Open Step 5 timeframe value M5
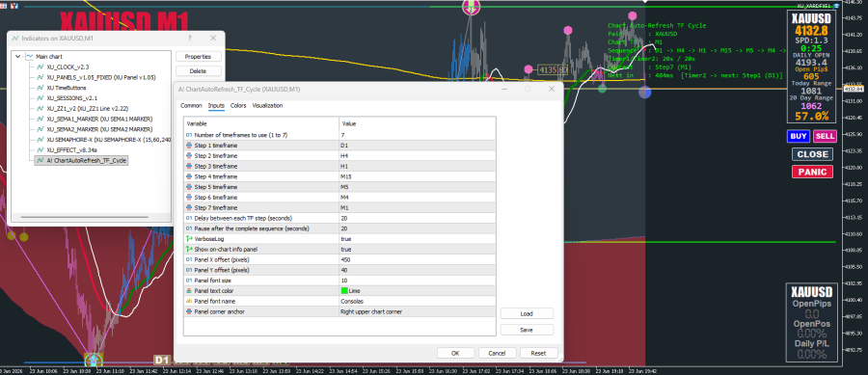Image resolution: width=868 pixels, height=375 pixels. [418, 187]
